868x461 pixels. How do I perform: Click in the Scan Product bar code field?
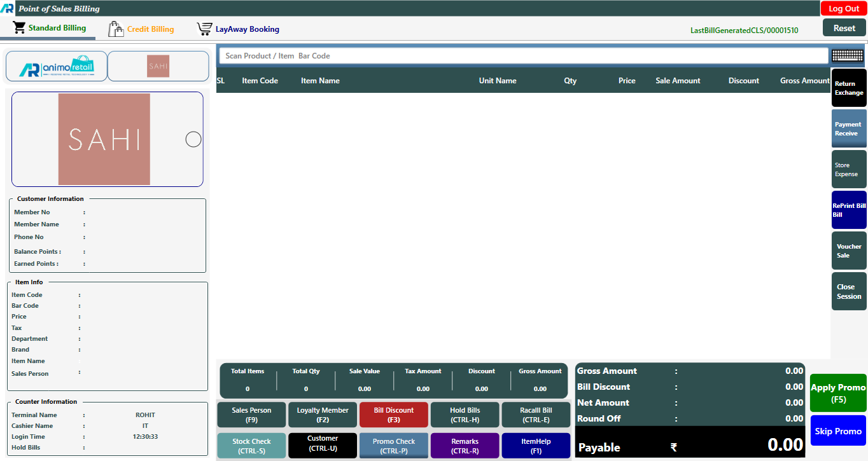(x=523, y=56)
